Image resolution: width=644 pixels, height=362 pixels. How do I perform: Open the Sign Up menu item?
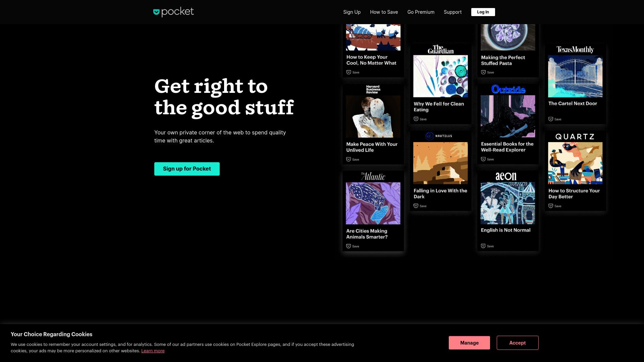[352, 12]
